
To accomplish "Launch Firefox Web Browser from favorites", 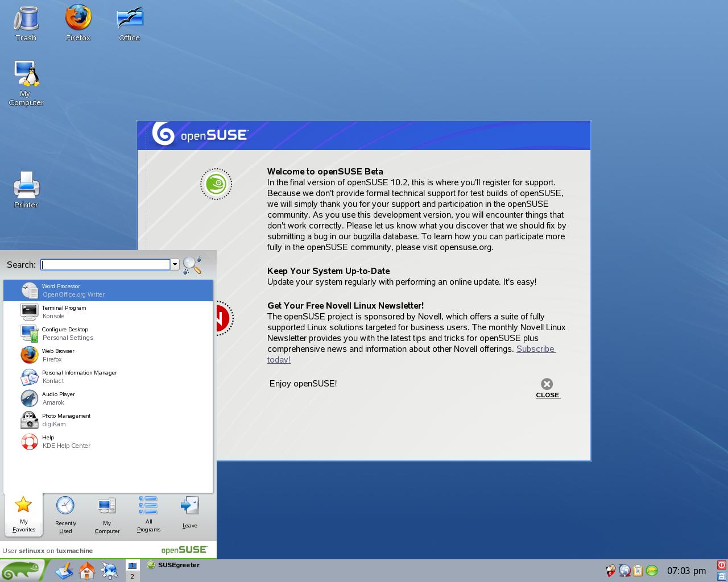I will click(108, 355).
